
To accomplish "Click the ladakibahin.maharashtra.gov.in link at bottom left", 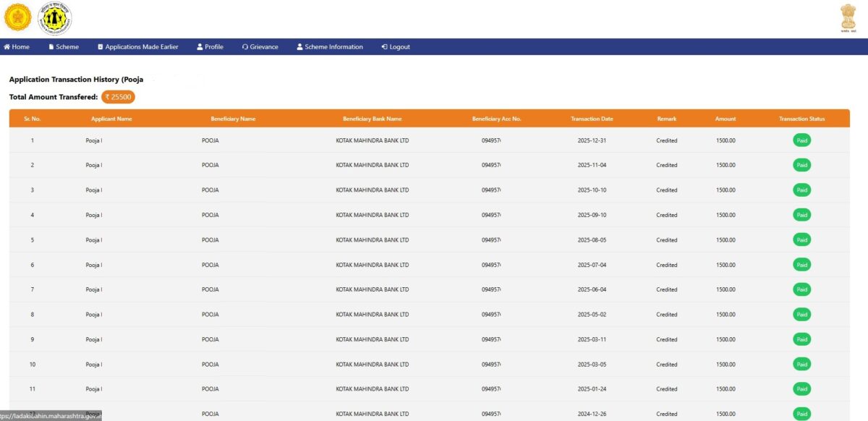I will (x=51, y=415).
